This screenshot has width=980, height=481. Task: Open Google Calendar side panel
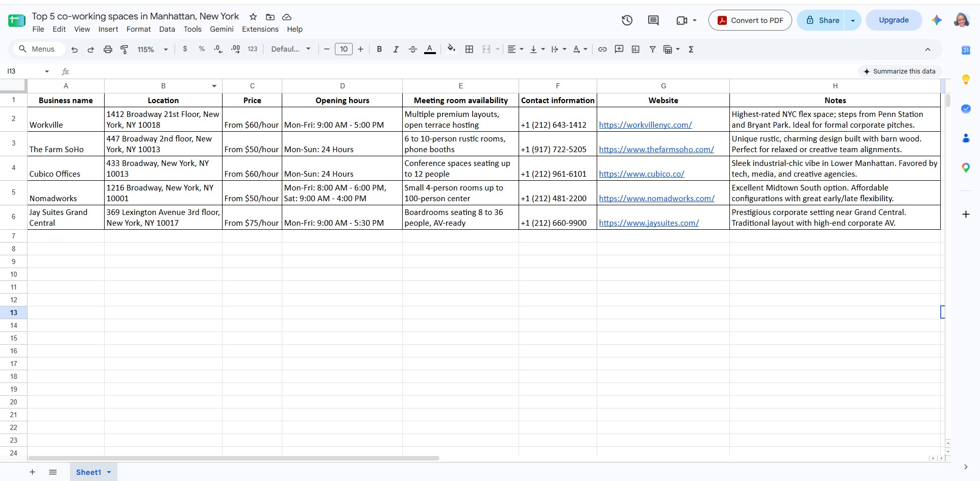point(966,50)
